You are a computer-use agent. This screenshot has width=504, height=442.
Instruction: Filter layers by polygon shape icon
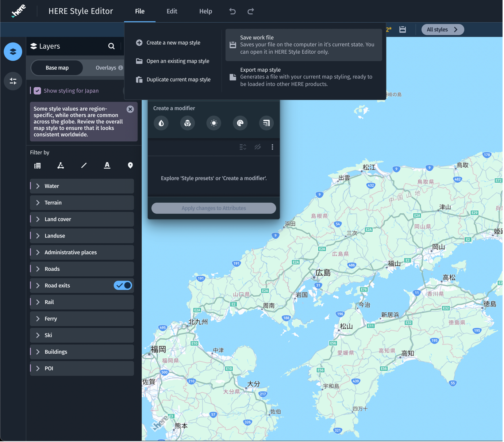[61, 165]
